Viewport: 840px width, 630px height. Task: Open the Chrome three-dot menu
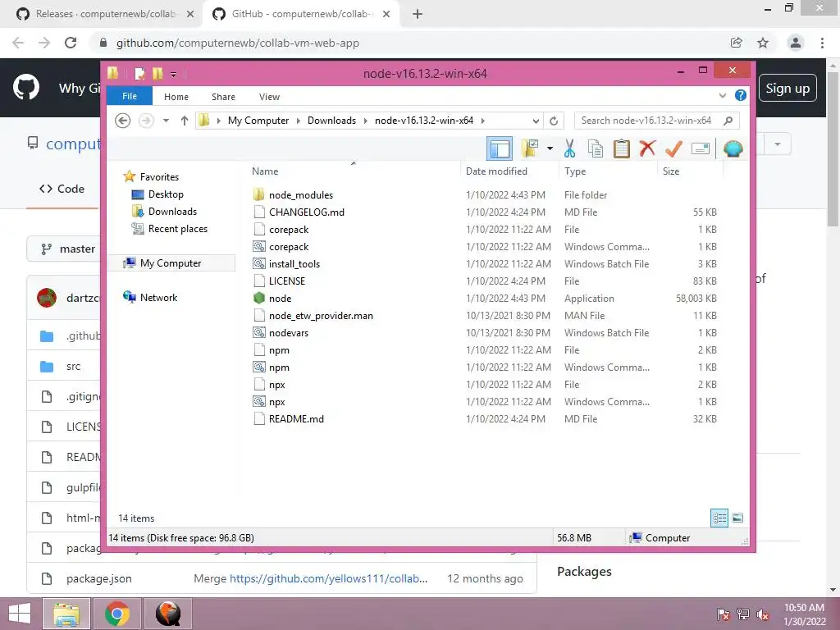[x=822, y=43]
